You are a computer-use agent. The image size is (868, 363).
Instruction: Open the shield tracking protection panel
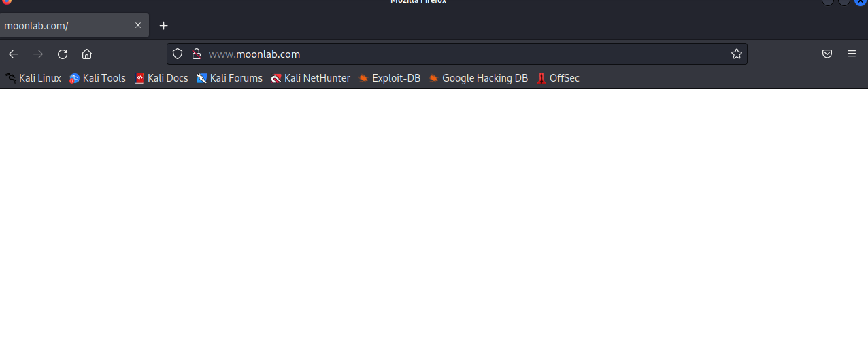click(178, 54)
